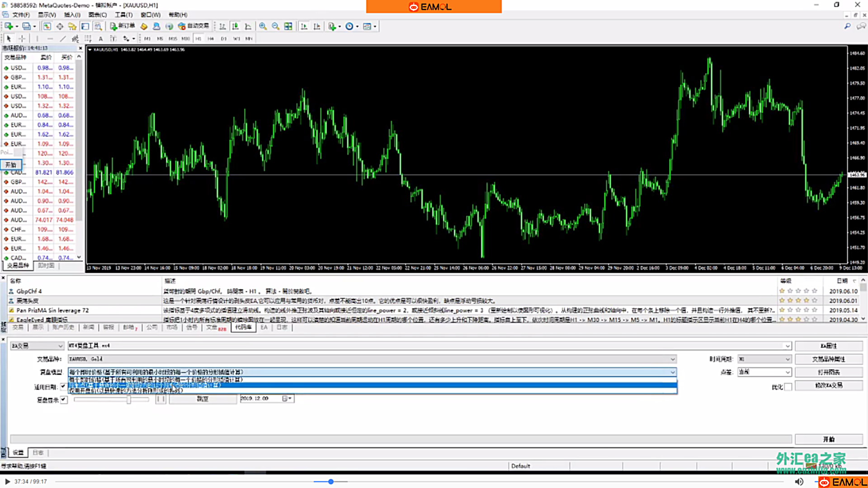Select the cursor arrow tool
Image resolution: width=868 pixels, height=488 pixels.
[x=9, y=38]
